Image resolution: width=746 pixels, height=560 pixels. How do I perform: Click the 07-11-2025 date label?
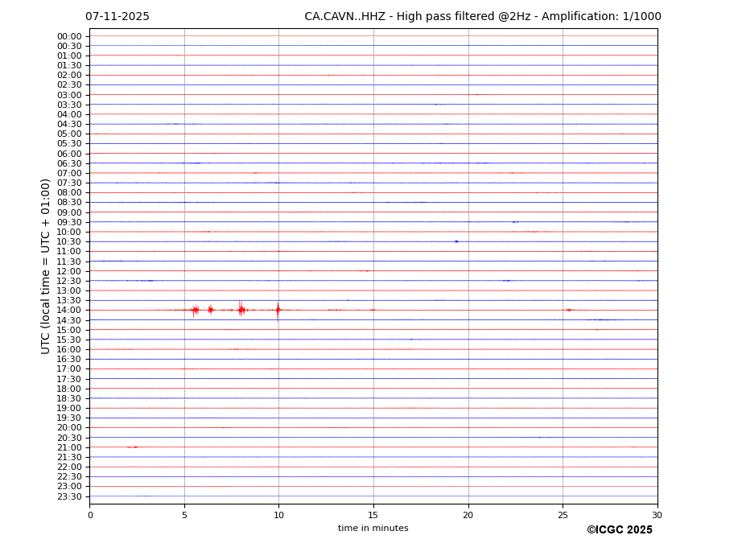pyautogui.click(x=117, y=17)
